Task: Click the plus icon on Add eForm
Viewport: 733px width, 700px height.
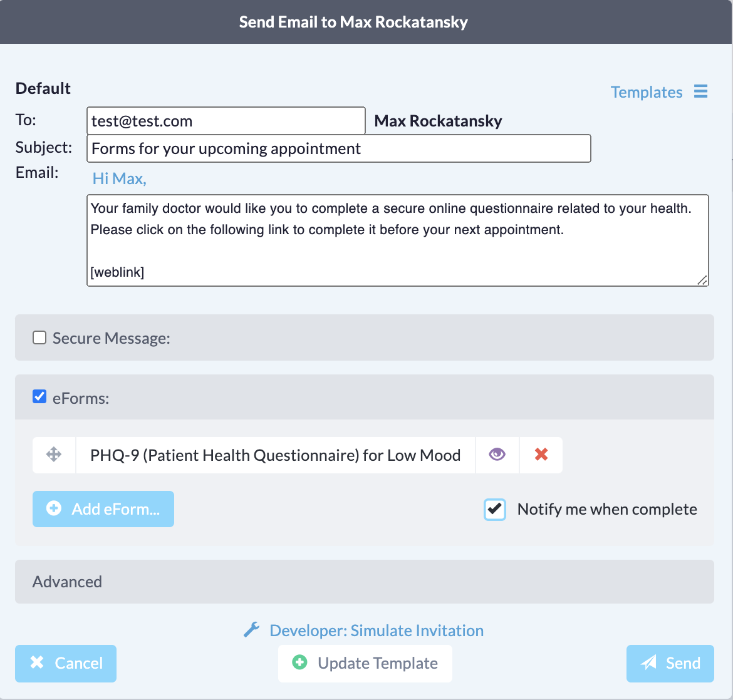Action: point(54,509)
